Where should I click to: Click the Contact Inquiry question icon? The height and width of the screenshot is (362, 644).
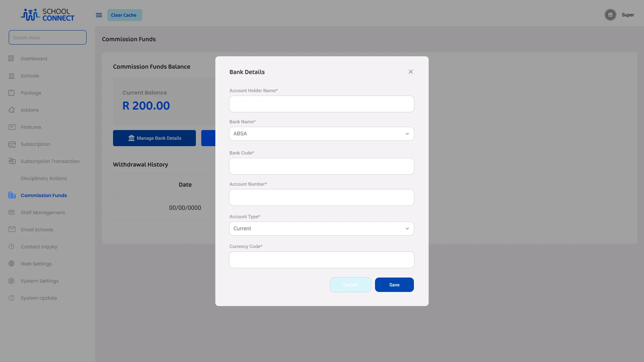point(11,247)
